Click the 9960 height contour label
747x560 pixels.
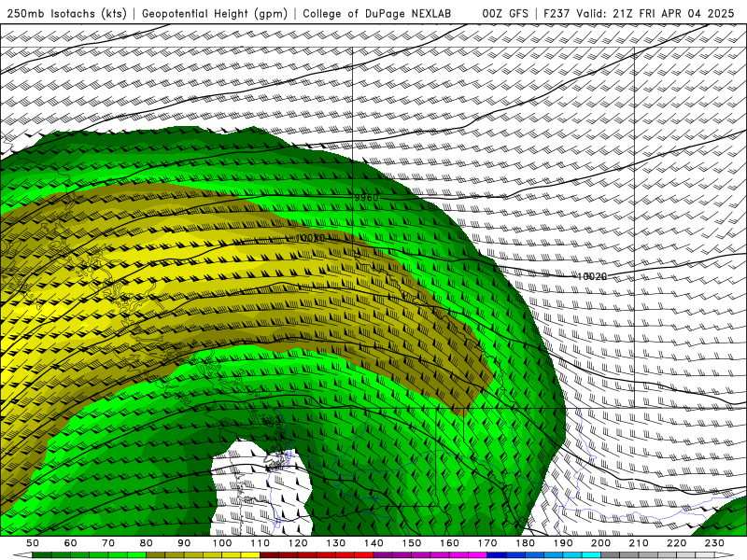[366, 197]
